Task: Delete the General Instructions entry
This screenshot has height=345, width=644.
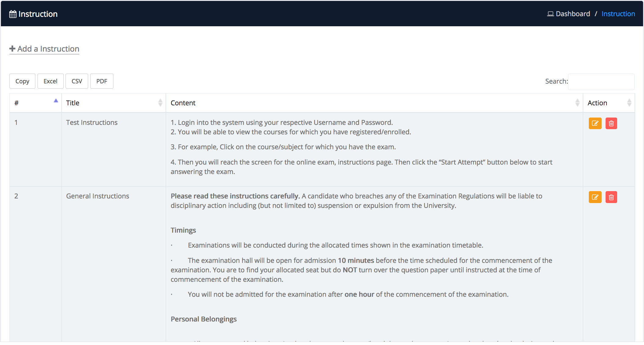Action: pos(611,197)
